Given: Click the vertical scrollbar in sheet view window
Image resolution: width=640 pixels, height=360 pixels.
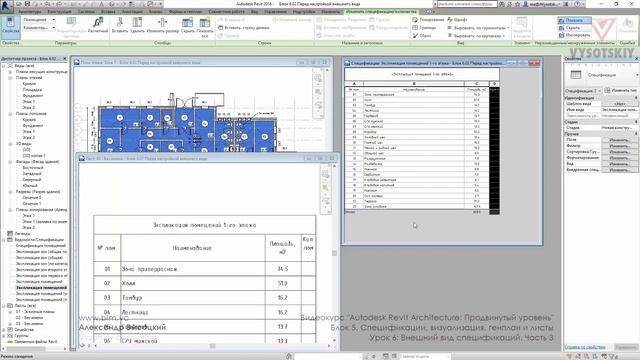Looking at the screenshot, I should (334, 253).
